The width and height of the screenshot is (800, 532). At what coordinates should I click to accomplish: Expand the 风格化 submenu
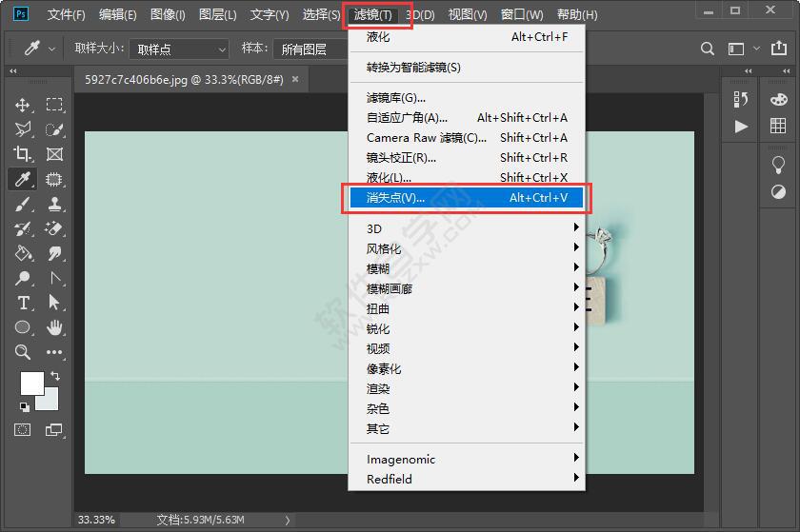pyautogui.click(x=467, y=248)
